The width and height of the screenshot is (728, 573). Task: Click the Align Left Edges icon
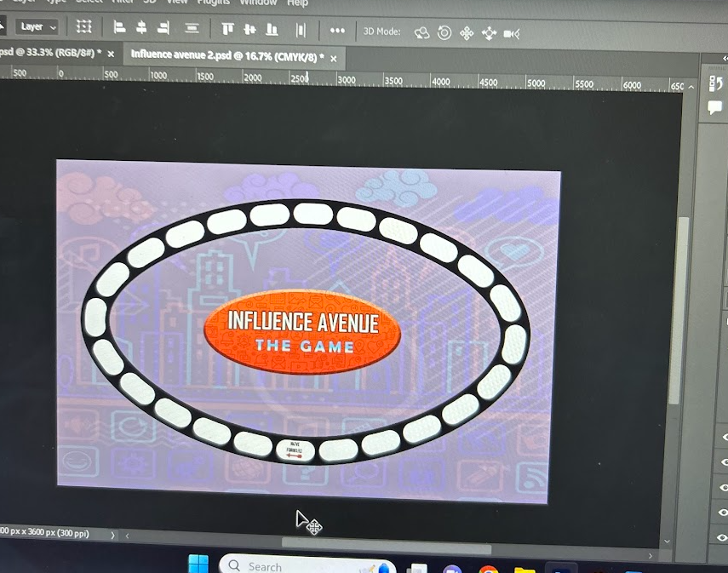119,27
